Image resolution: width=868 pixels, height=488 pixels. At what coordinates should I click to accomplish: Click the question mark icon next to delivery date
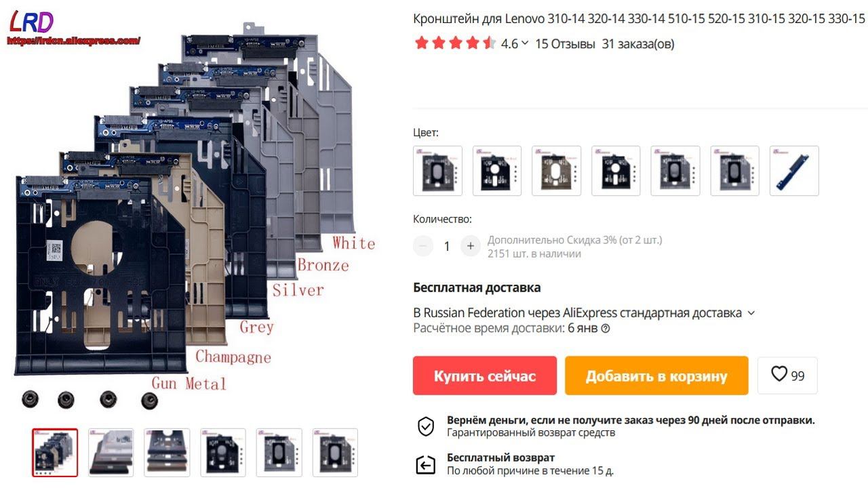click(x=606, y=329)
